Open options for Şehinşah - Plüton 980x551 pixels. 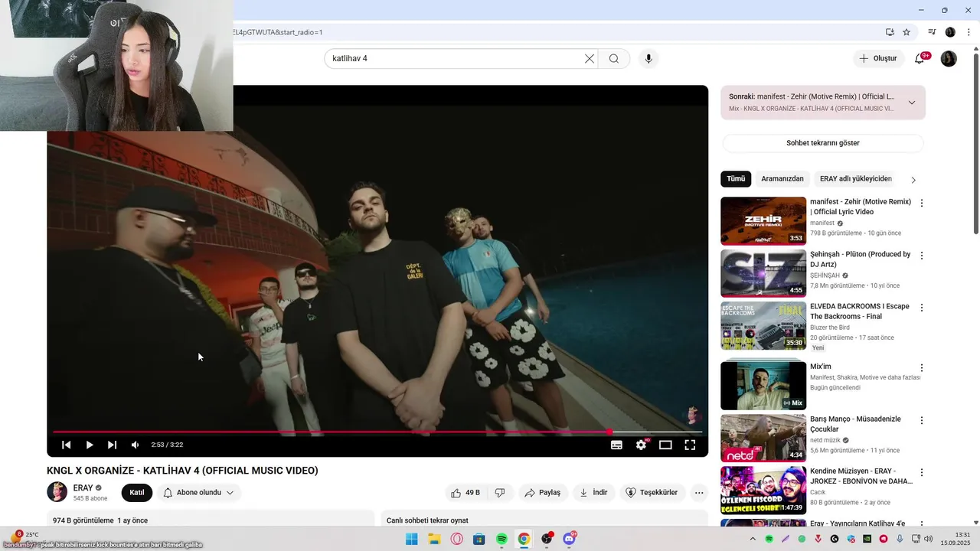[922, 256]
